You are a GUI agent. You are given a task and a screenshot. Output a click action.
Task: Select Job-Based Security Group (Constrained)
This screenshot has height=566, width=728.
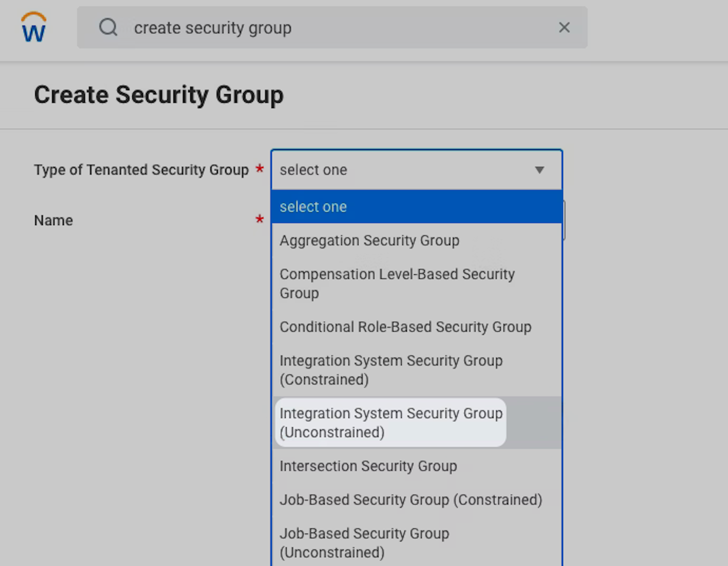click(411, 500)
